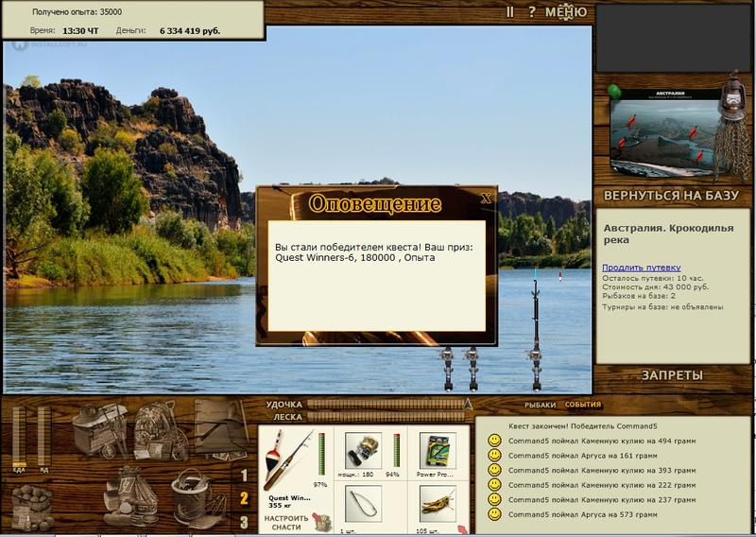Switch to the СОБЫТИЯ tab

click(x=583, y=405)
